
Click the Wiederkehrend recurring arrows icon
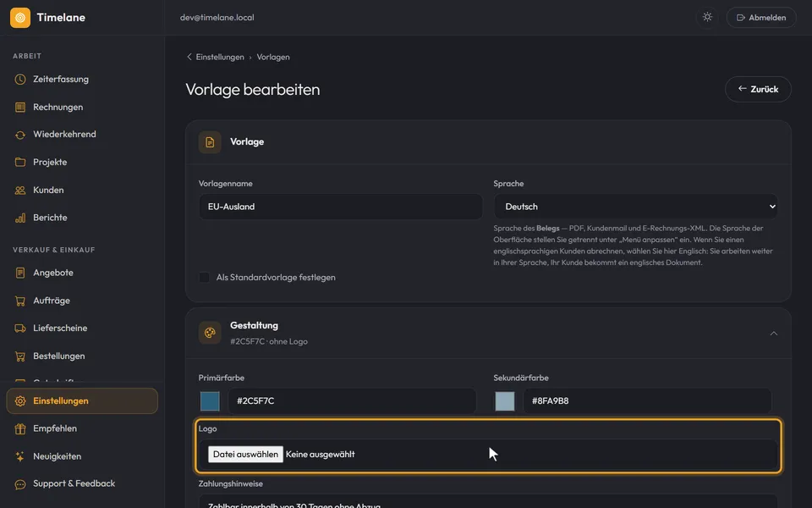click(20, 135)
